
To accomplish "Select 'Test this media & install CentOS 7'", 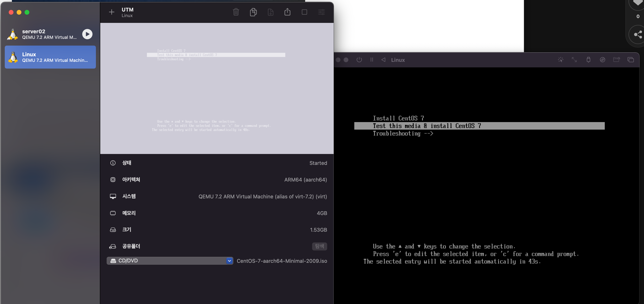I will click(x=479, y=126).
